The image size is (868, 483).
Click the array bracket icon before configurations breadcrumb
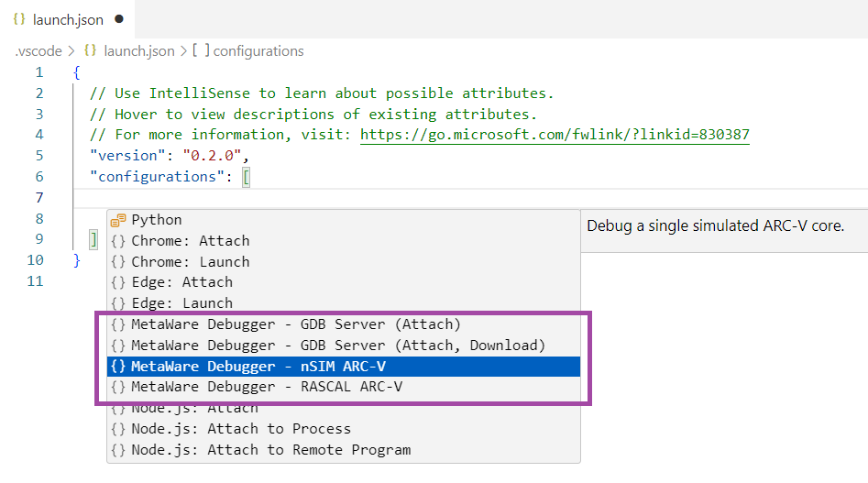(201, 51)
